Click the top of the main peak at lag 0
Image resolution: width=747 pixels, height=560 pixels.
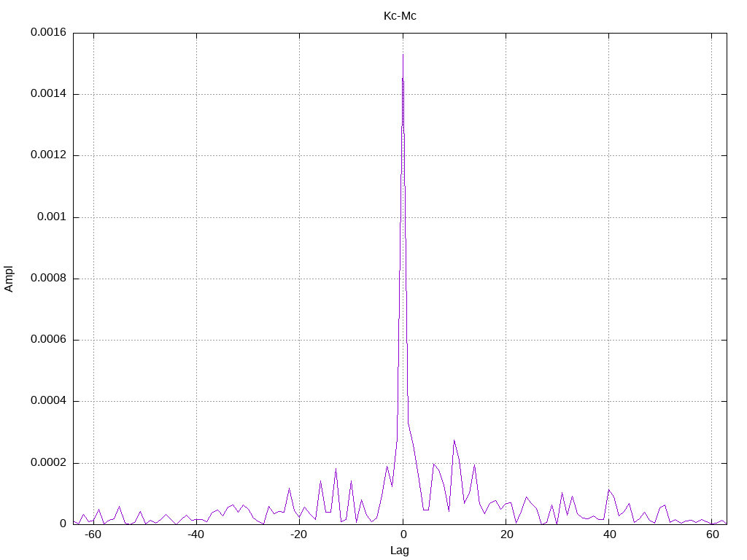pyautogui.click(x=403, y=54)
